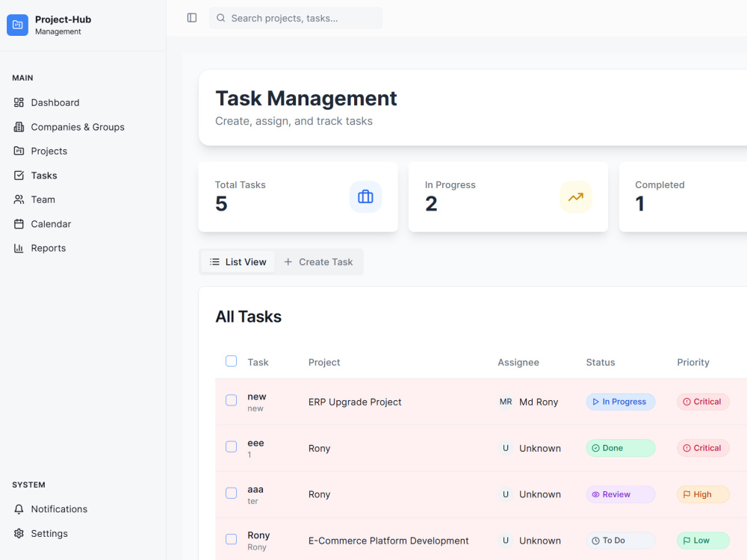Click the Project-Hub logo icon
The width and height of the screenshot is (747, 560).
coord(18,25)
